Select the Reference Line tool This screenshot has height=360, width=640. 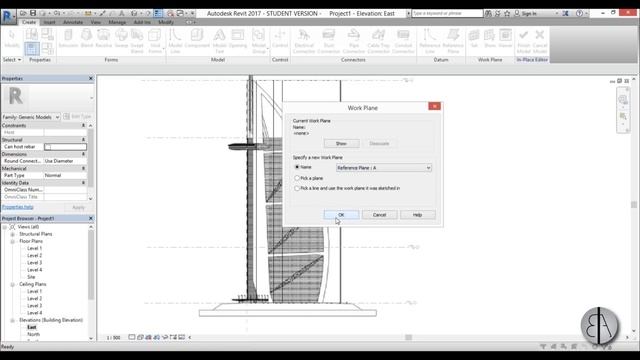coord(430,41)
